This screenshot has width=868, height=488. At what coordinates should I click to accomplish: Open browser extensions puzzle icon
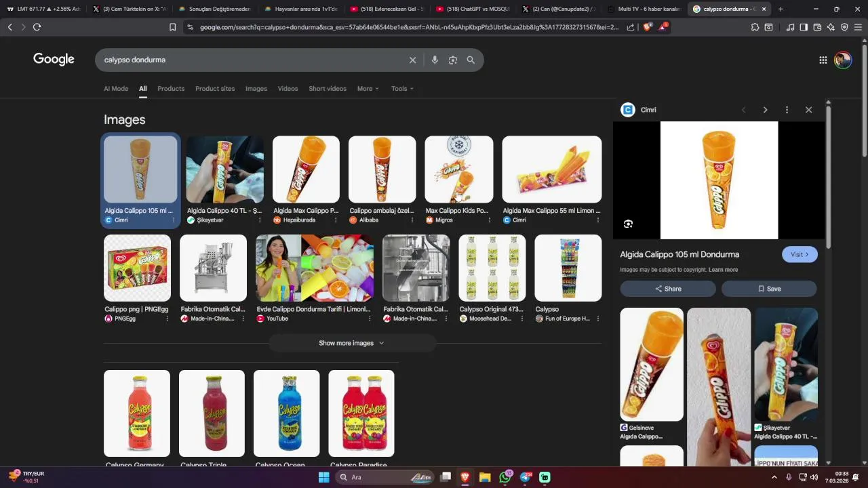point(755,27)
